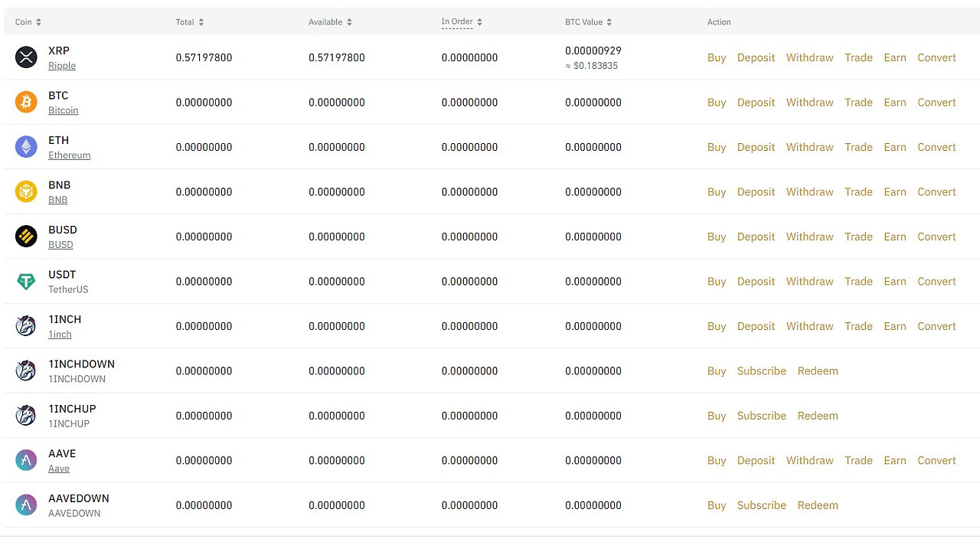The image size is (980, 542).
Task: Select XRP BTC value 0.00000929
Action: [593, 51]
